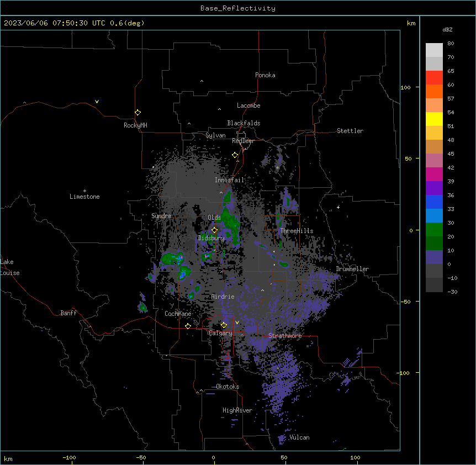Click the orange 60 dBZ legend swatch

coord(434,91)
